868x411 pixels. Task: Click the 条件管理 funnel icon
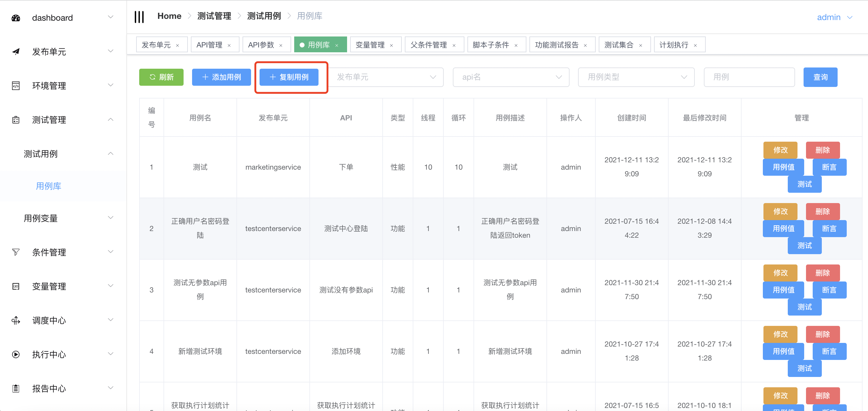16,252
